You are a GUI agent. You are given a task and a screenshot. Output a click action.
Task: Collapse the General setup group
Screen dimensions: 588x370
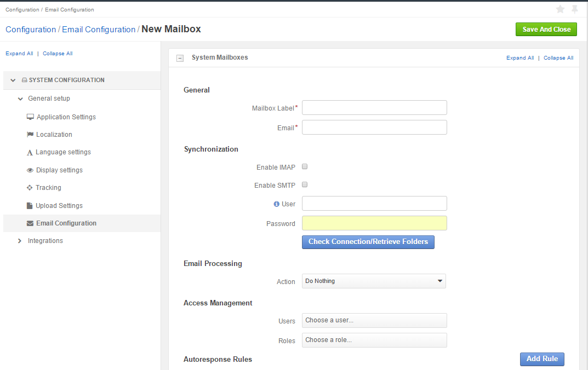(20, 99)
